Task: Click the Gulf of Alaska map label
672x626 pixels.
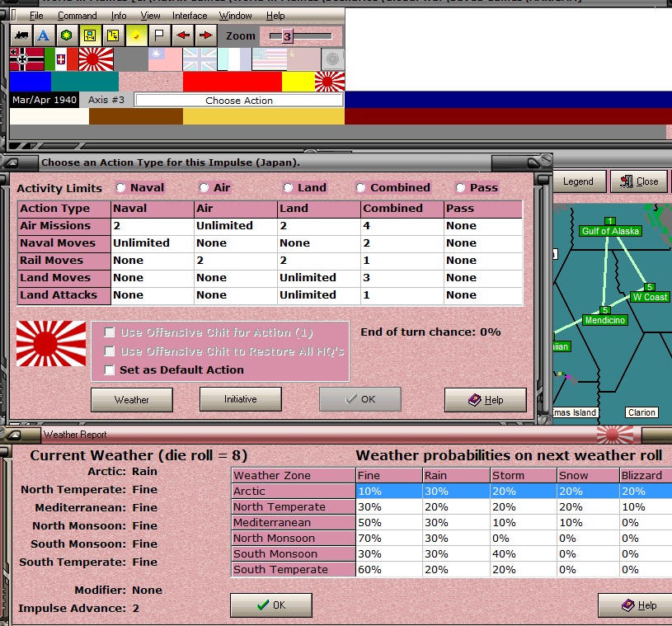Action: (610, 231)
